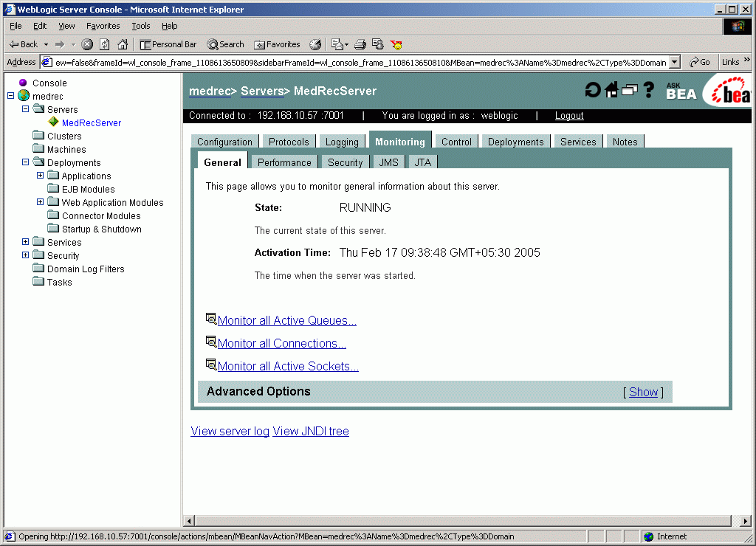Open Monitor all Active Sockets link

[288, 366]
